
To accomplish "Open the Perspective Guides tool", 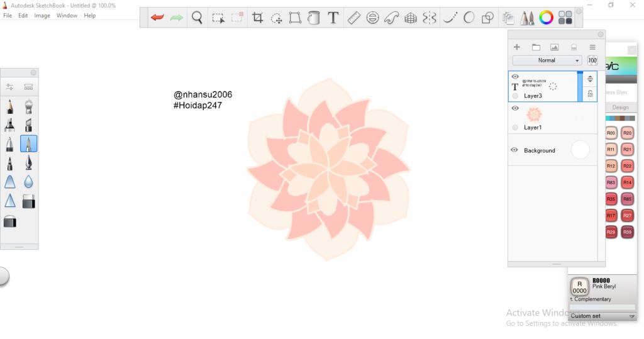I will [x=411, y=18].
